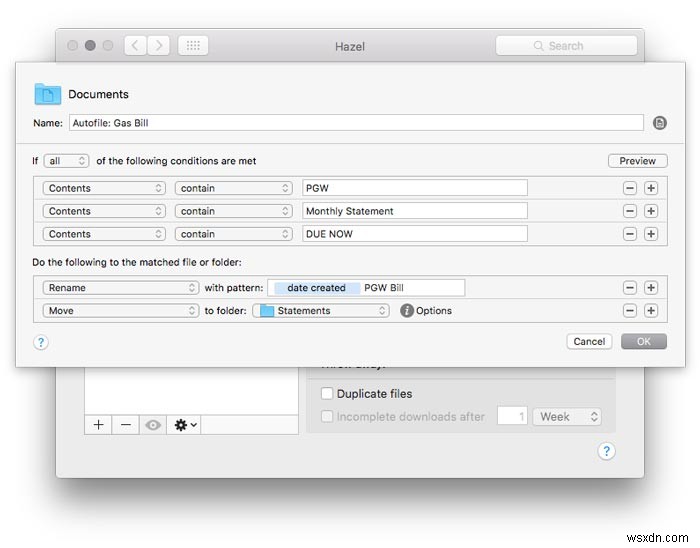Add a condition after Monthly Statement row

[651, 211]
